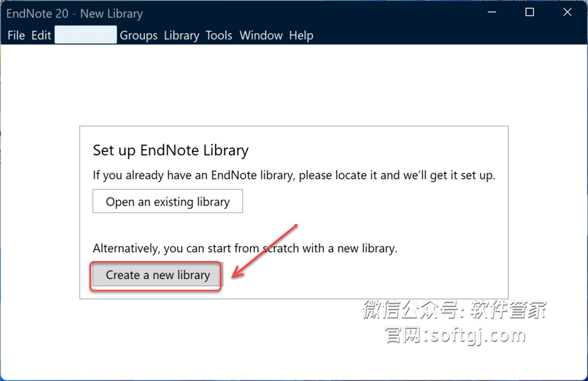588x381 pixels.
Task: Open the Help menu
Action: 301,35
